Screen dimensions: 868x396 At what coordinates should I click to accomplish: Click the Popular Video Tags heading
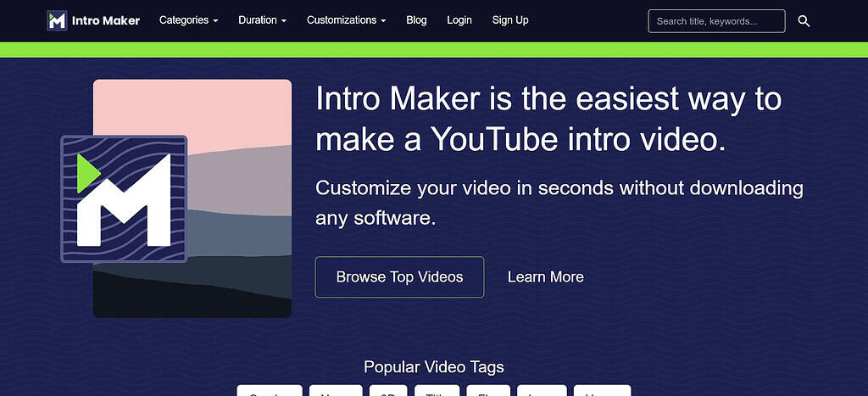tap(434, 366)
